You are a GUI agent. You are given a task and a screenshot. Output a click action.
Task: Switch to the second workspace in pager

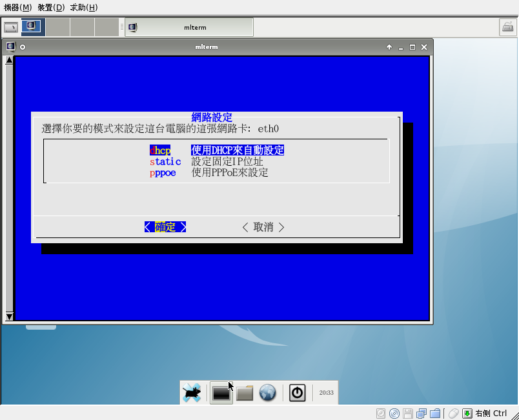tap(57, 27)
